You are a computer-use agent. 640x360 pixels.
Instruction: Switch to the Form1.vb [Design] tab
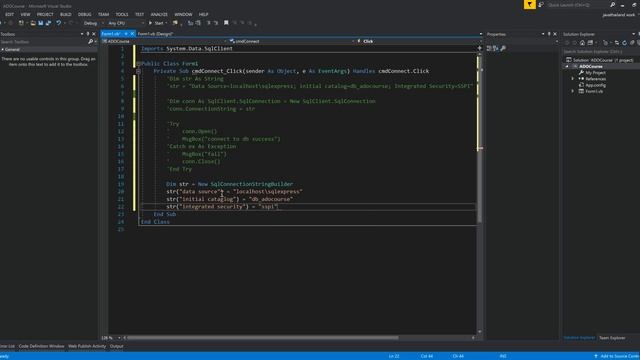155,34
